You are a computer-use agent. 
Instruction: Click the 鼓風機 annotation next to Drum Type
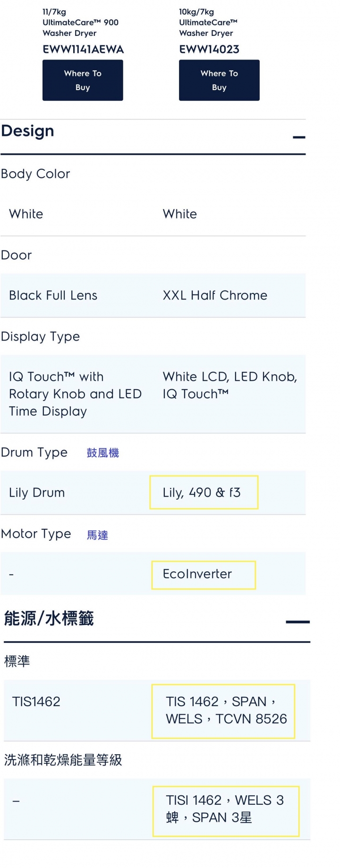pos(103,453)
